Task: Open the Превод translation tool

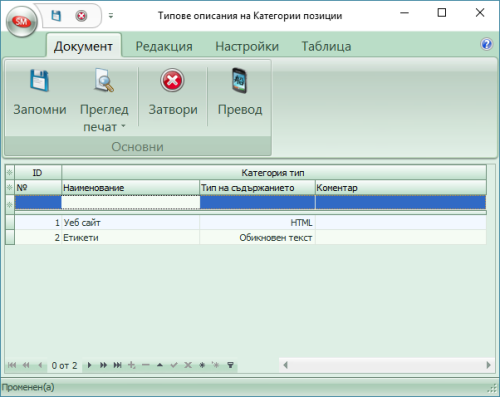Action: coord(239,80)
